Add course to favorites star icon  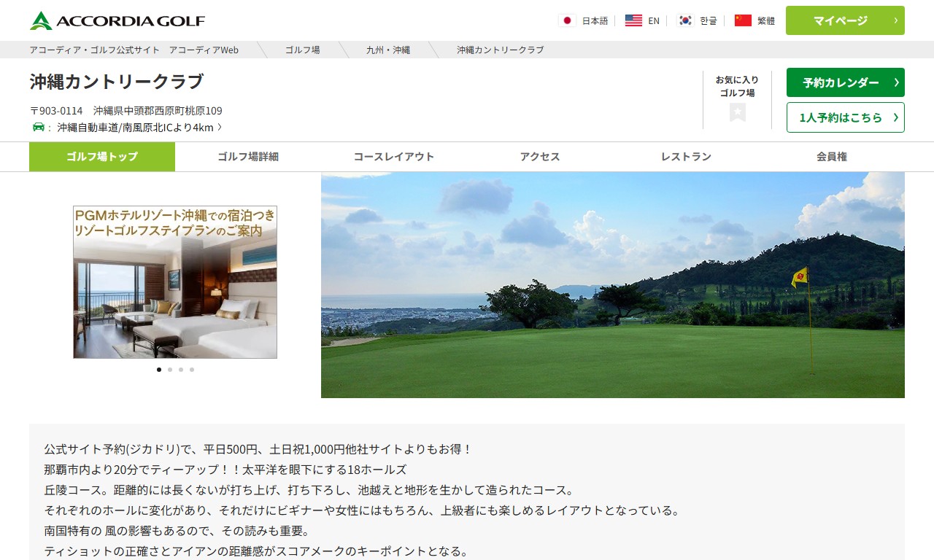[738, 112]
